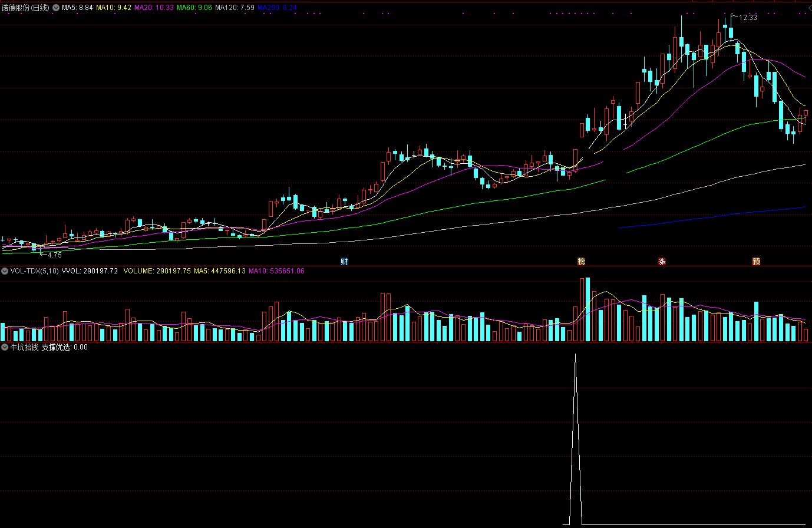Click the 牛坑拾钱 indicator name
This screenshot has height=528, width=812.
(x=24, y=348)
